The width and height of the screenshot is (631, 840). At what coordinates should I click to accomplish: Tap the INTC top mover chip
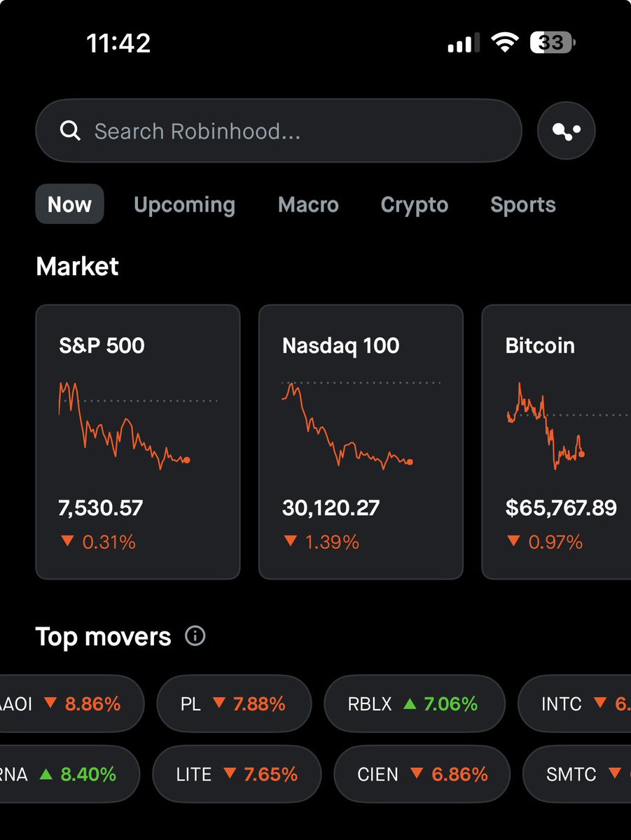click(x=575, y=703)
